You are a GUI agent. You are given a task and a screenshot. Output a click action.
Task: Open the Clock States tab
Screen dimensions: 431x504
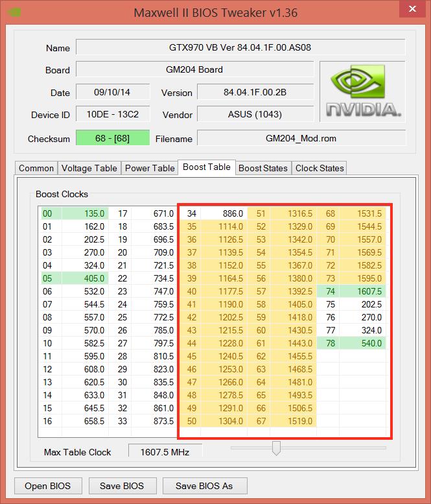[320, 168]
